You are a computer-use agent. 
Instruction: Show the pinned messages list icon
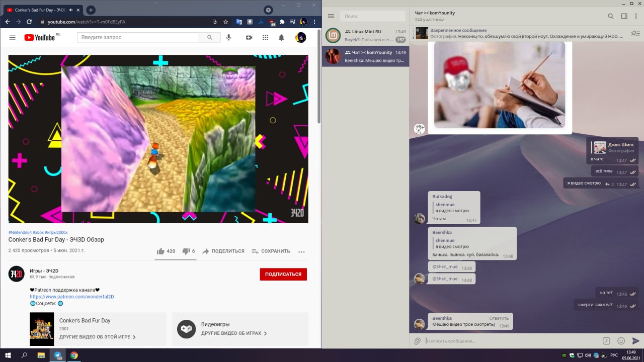click(635, 34)
